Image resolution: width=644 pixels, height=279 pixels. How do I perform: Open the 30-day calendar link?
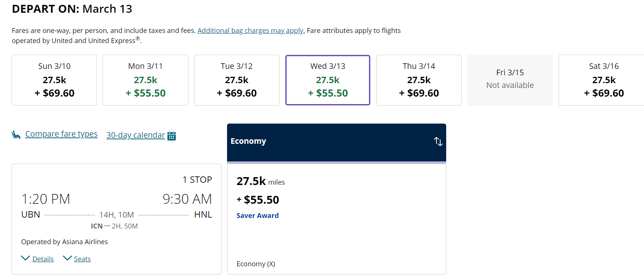(x=136, y=135)
